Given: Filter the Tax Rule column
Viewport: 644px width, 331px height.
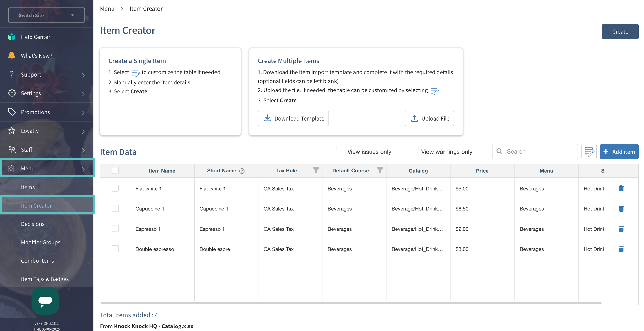Looking at the screenshot, I should (x=316, y=170).
